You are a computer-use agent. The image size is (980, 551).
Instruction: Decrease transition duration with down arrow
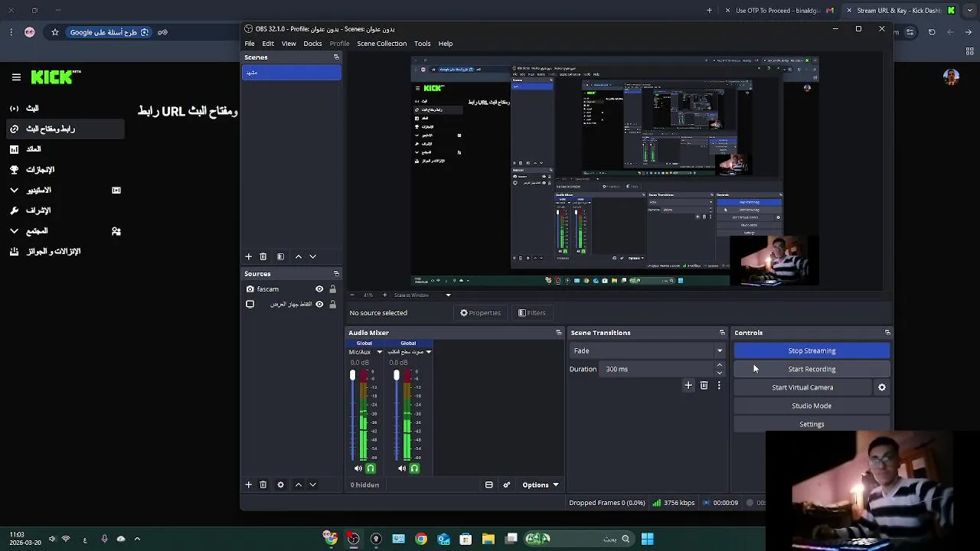pos(720,373)
